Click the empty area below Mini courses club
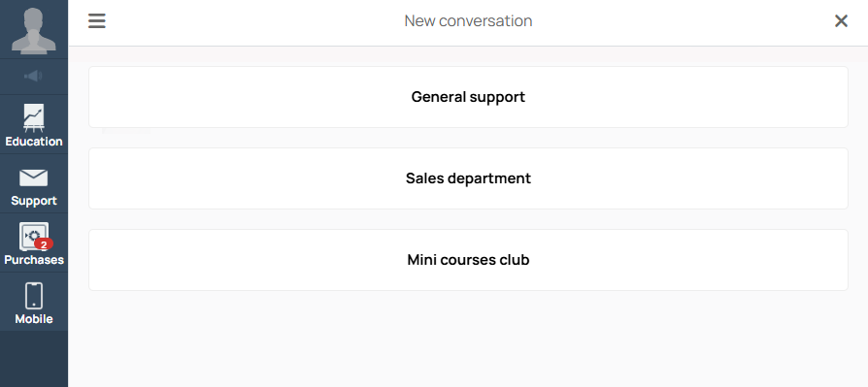This screenshot has width=868, height=387. point(468,339)
